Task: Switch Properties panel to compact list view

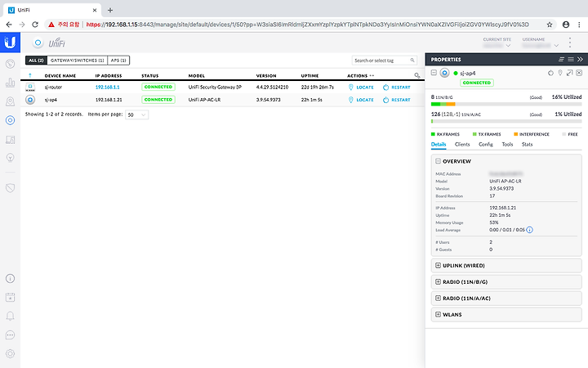Action: (x=561, y=60)
